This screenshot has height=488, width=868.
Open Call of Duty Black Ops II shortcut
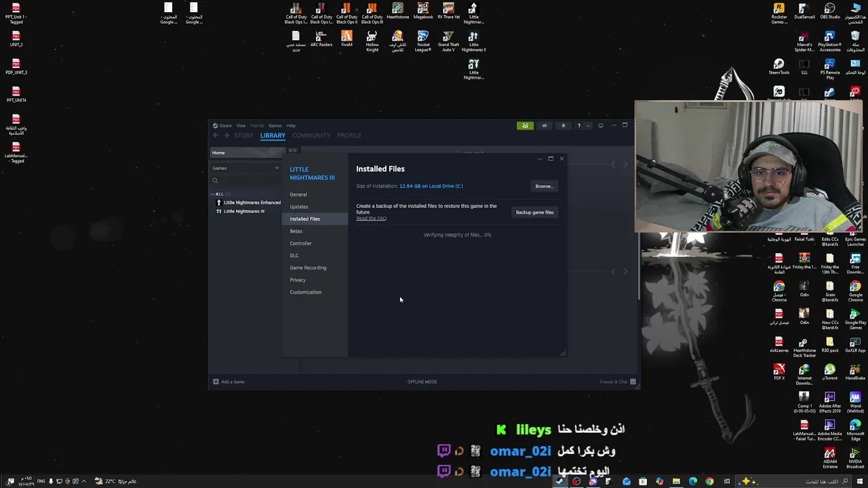pos(347,14)
